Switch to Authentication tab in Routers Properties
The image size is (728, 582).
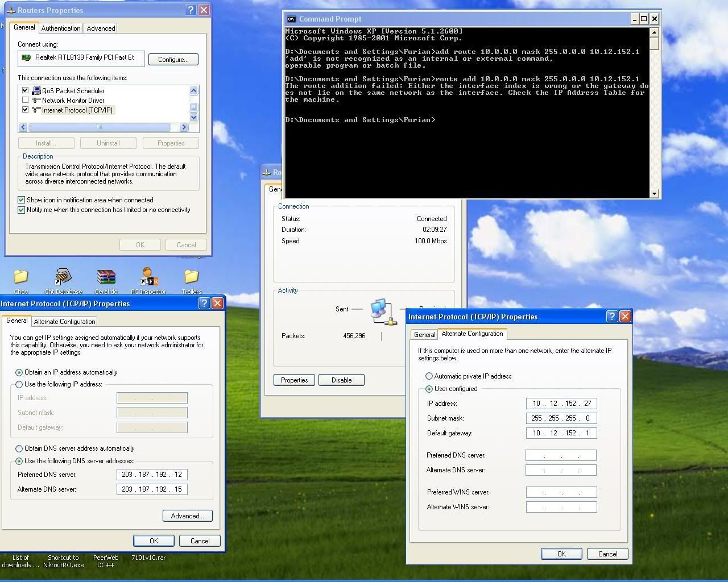point(61,28)
